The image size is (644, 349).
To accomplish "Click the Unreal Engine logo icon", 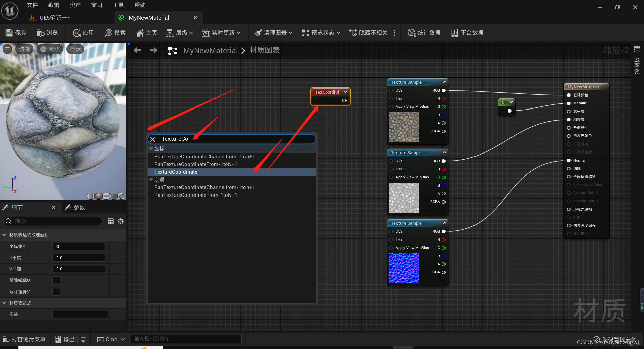I will point(10,11).
